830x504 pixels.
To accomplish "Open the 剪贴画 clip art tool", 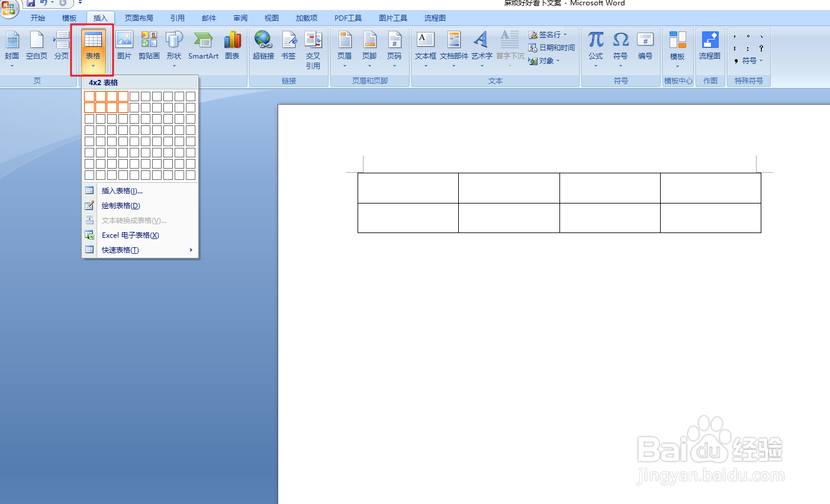I will pos(149,46).
